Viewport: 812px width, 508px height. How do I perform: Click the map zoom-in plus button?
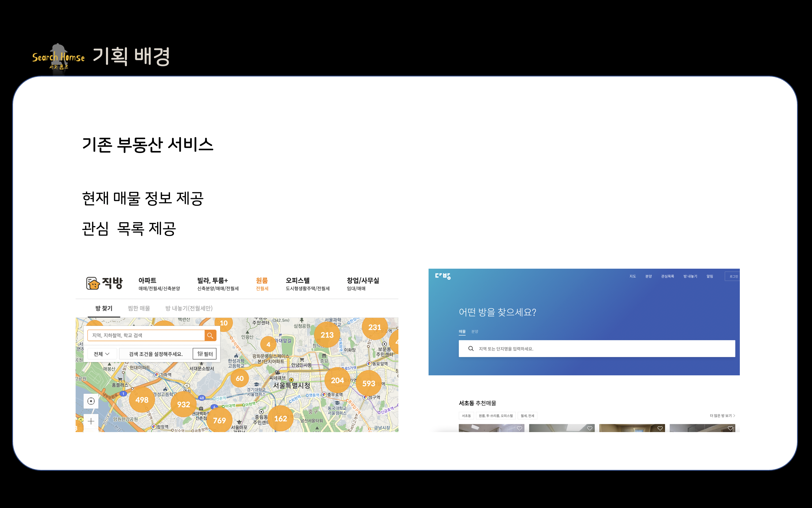[91, 421]
